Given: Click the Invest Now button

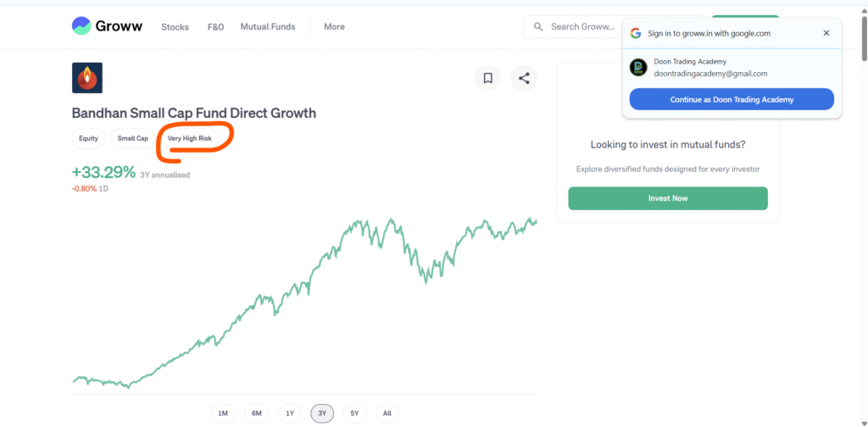Looking at the screenshot, I should 668,198.
